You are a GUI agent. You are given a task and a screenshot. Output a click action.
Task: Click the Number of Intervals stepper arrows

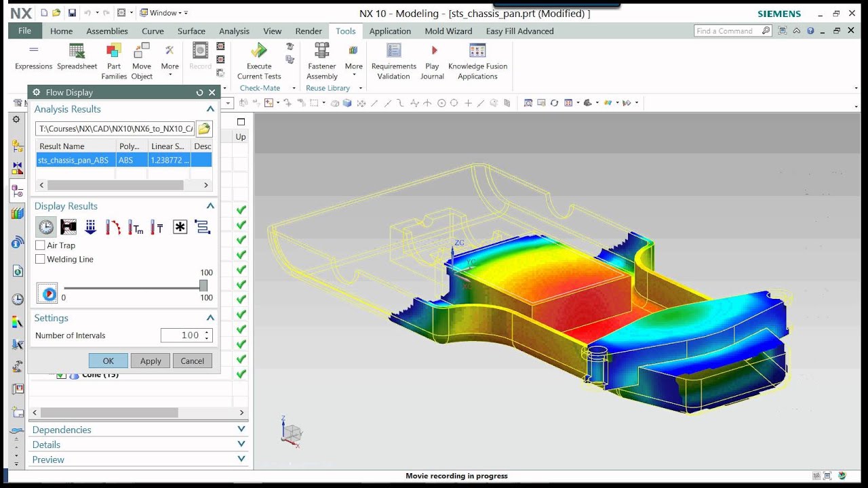click(208, 335)
